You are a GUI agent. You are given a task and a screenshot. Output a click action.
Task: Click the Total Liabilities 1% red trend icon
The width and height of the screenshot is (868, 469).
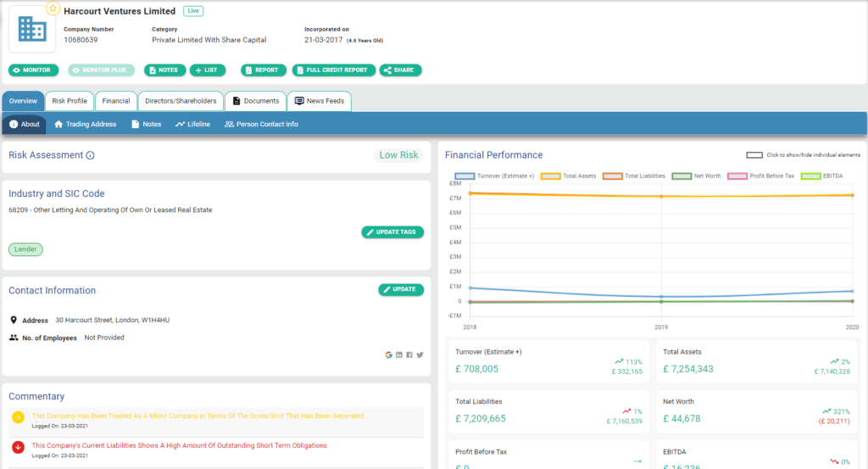pos(626,411)
